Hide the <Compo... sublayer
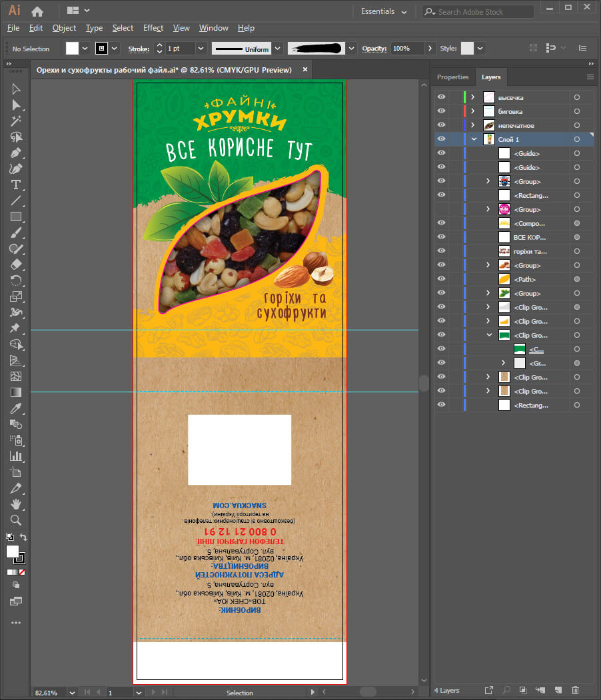 441,222
